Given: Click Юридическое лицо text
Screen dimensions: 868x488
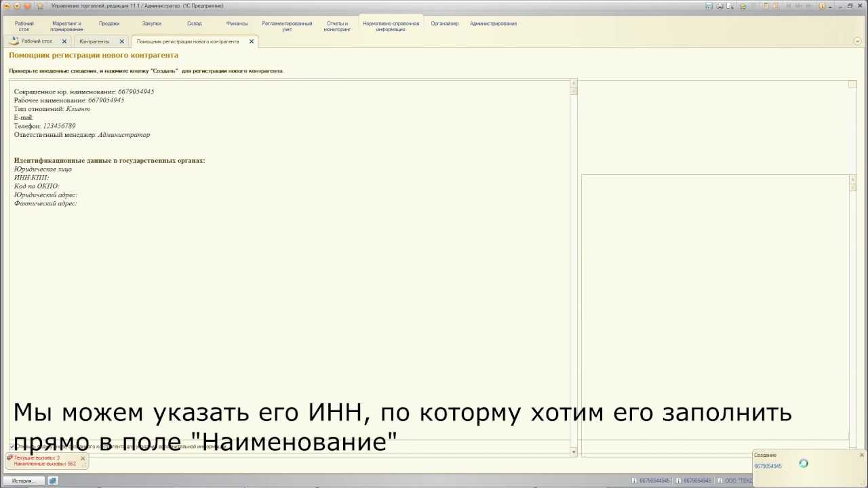Looking at the screenshot, I should tap(43, 169).
